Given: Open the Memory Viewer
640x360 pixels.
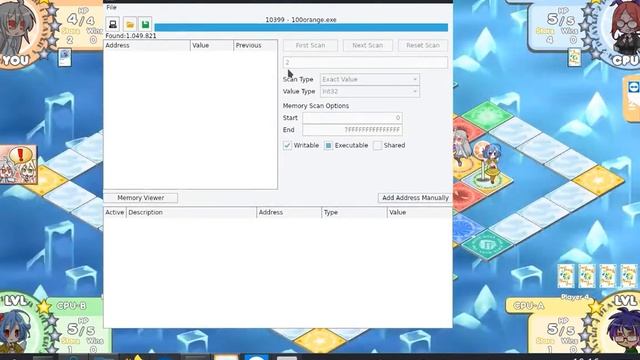Looking at the screenshot, I should [x=140, y=198].
